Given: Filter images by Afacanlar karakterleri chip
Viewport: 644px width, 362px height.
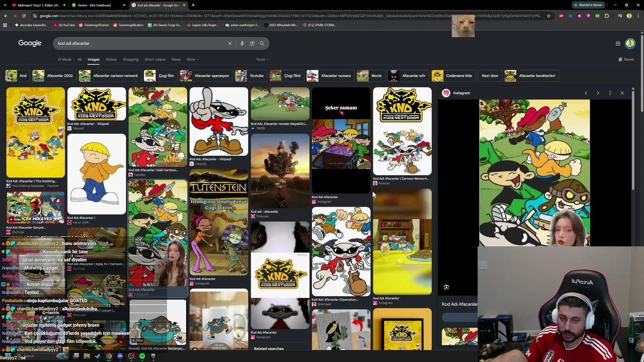Looking at the screenshot, I should [x=531, y=76].
